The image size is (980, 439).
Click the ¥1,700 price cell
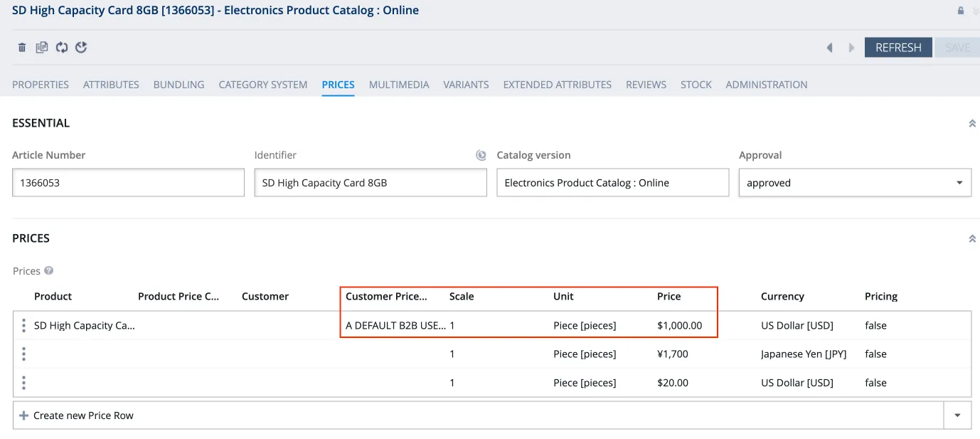(x=673, y=354)
